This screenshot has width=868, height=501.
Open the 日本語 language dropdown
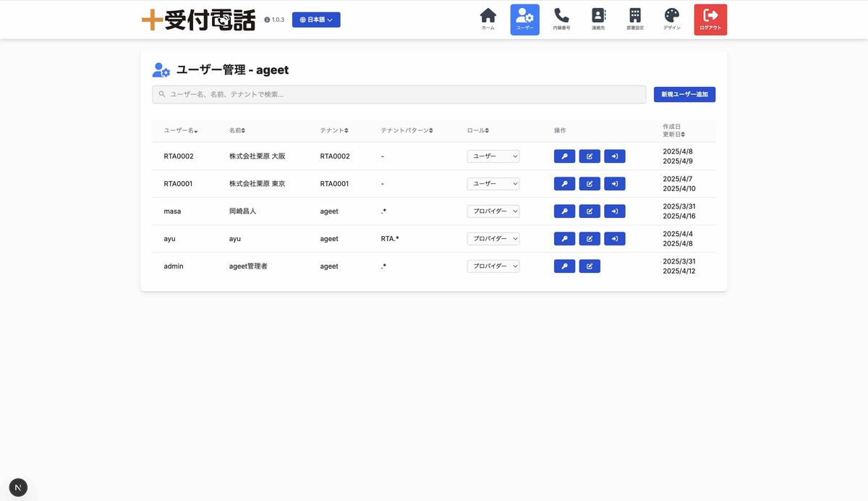tap(316, 20)
